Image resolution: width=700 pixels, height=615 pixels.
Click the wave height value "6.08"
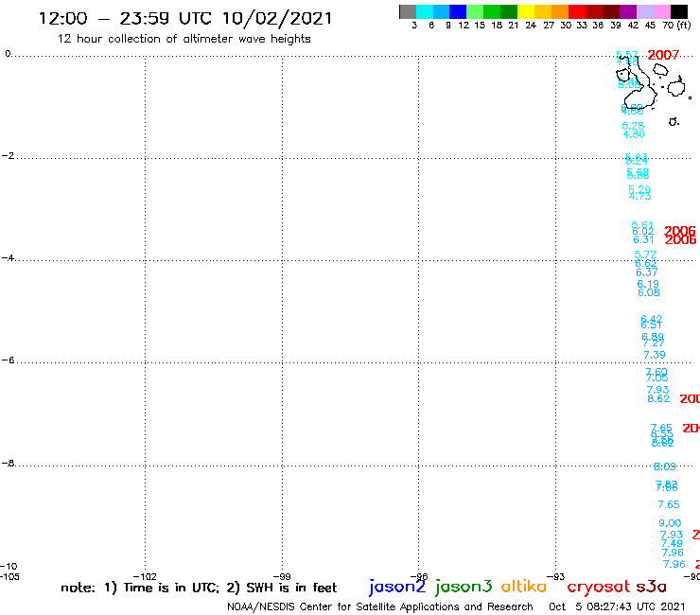(649, 293)
